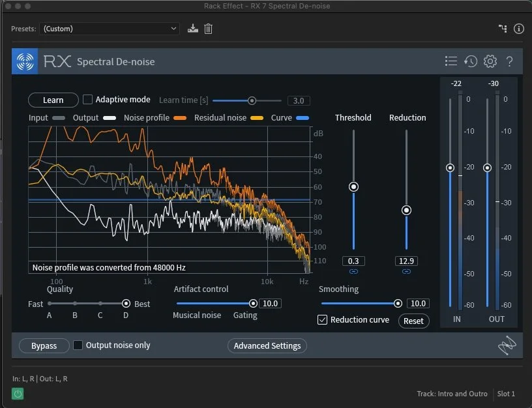Toggle the link icon under Reduction
The image size is (532, 408).
coord(406,271)
